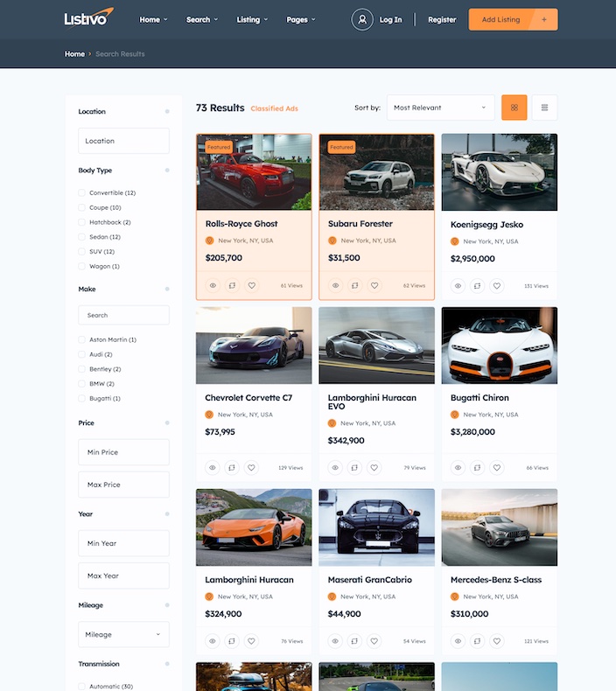Tick the BMW make checkbox
This screenshot has height=691, width=616.
(82, 384)
